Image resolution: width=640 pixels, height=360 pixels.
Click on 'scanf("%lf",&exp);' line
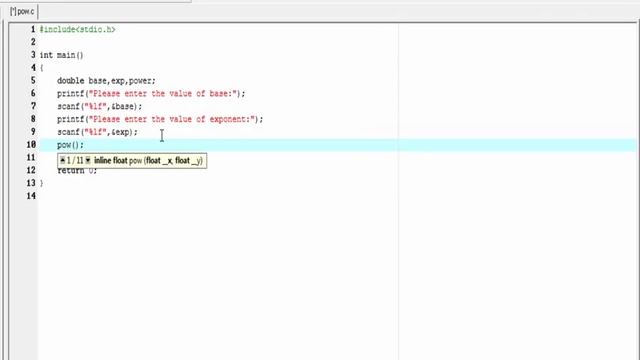97,132
